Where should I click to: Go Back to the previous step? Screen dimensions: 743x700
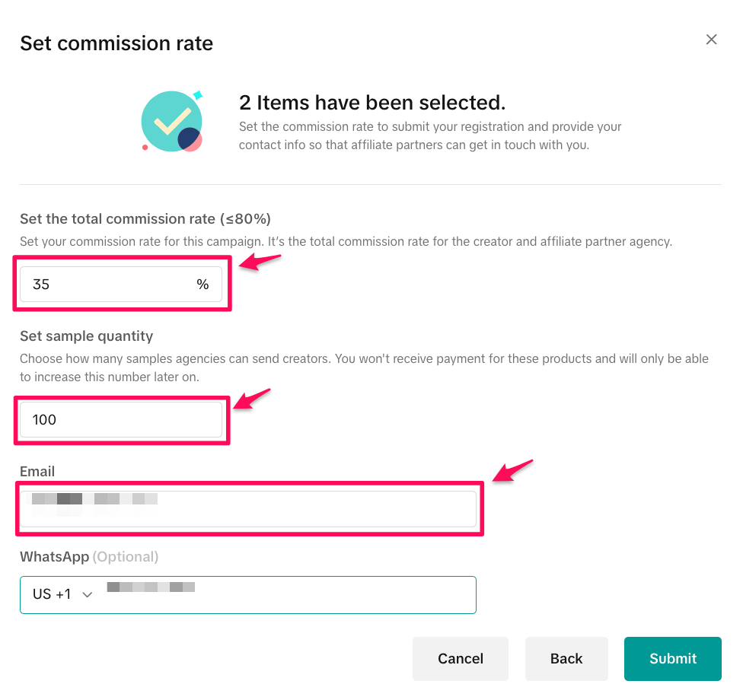[566, 658]
